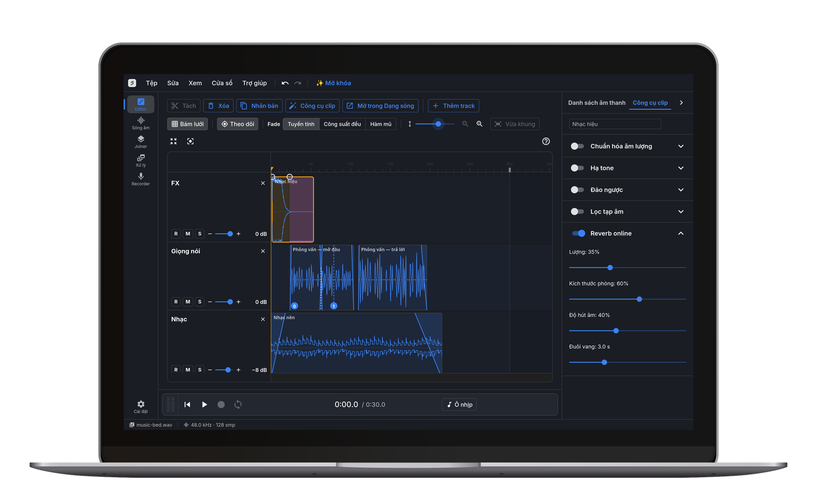Expand the Hạ tone section chevron
817x504 pixels.
(x=681, y=168)
